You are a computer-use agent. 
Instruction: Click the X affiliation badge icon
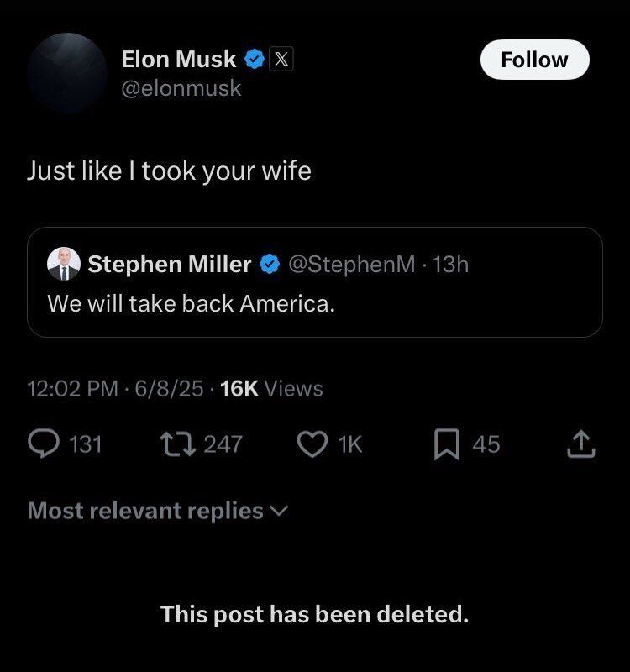point(281,60)
